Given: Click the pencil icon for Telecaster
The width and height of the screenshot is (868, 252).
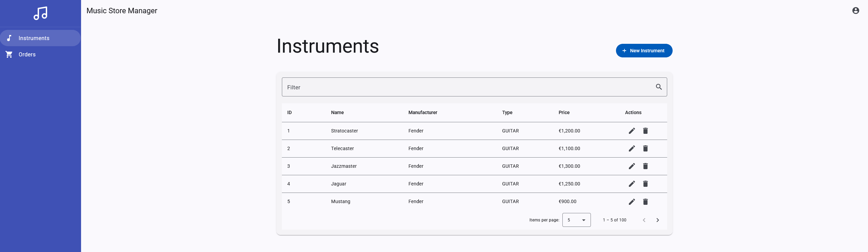Looking at the screenshot, I should [632, 148].
